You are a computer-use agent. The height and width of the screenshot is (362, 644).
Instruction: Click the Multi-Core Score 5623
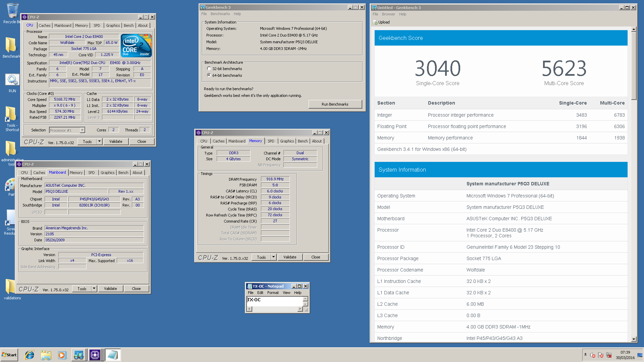(x=564, y=68)
